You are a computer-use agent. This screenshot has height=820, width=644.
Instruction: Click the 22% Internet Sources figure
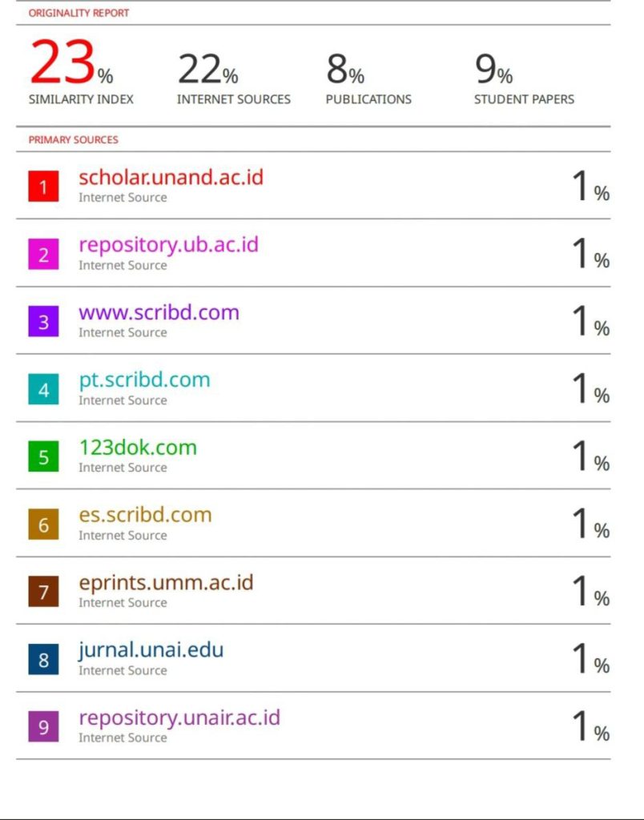pos(207,70)
